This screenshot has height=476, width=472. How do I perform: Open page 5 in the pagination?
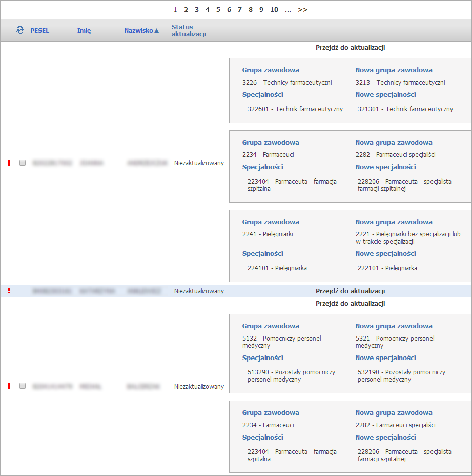(x=218, y=10)
